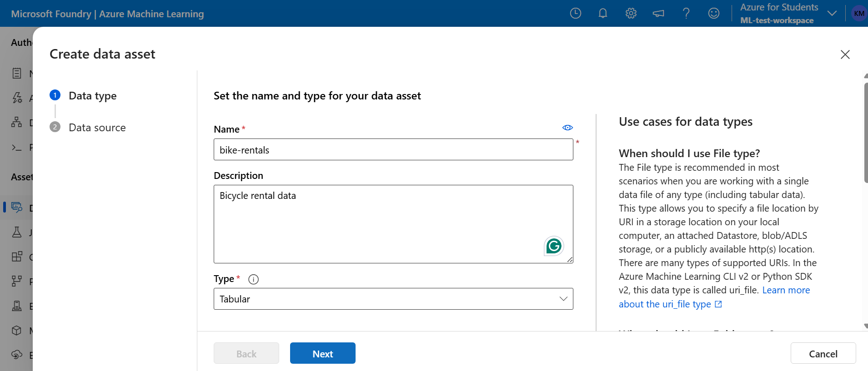Viewport: 868px width, 371px height.
Task: Toggle the eye icon above Name field
Action: click(567, 128)
